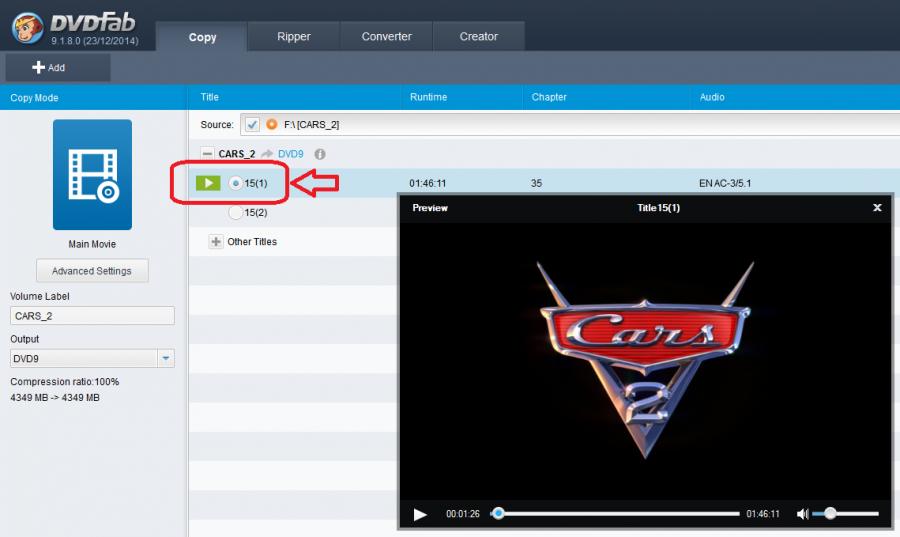Click the runtime value 01:46:11 in the row
Viewport: 900px width, 537px height.
(428, 183)
